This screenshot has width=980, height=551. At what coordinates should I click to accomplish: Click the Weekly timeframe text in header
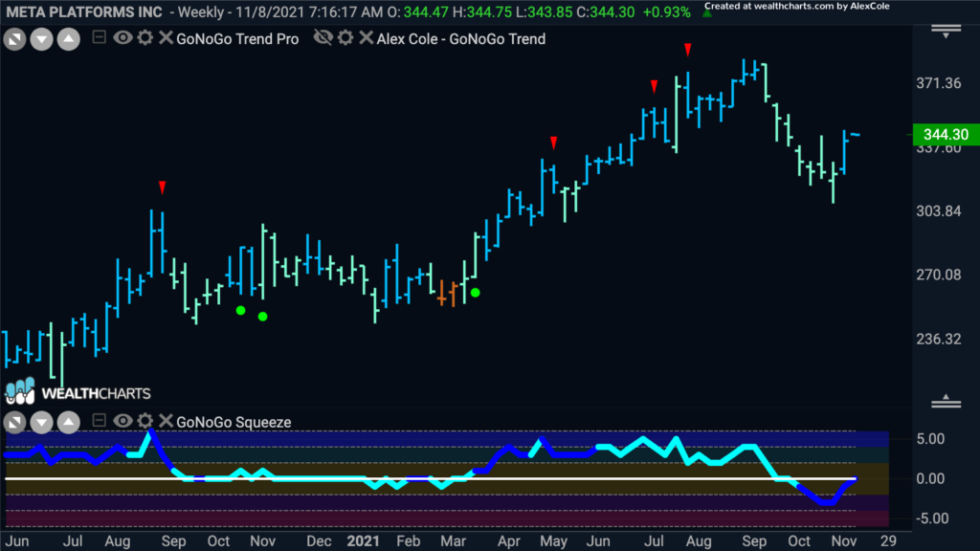[x=201, y=11]
